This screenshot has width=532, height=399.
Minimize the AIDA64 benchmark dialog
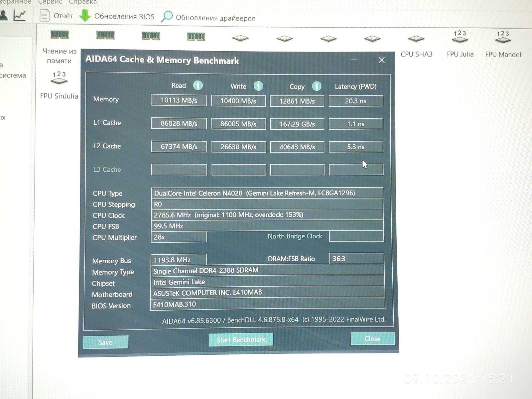coord(354,60)
